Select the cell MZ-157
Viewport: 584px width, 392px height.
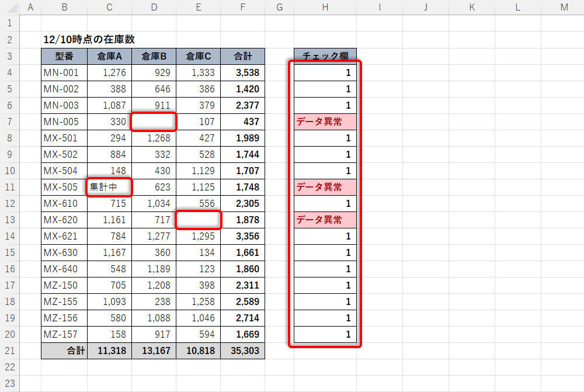64,334
